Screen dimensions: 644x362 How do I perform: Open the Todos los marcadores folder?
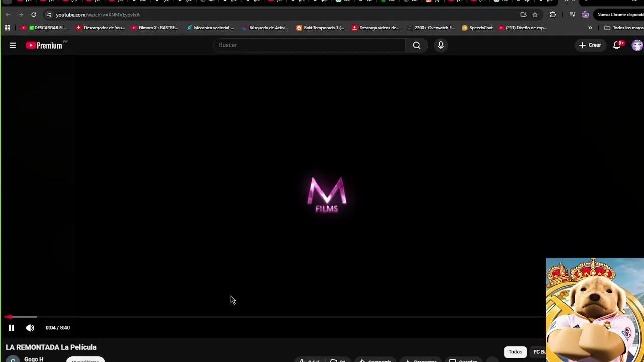click(x=624, y=28)
